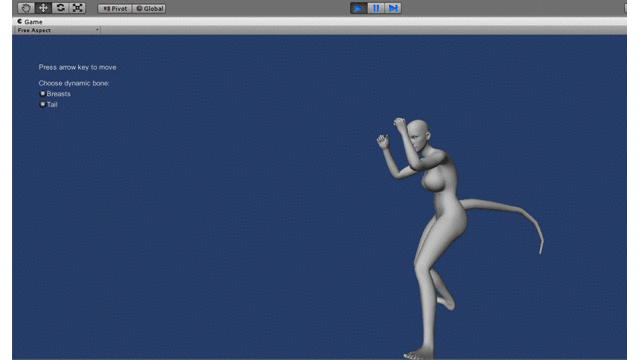640x360 pixels.
Task: Advance one frame with the Step button
Action: [x=393, y=8]
